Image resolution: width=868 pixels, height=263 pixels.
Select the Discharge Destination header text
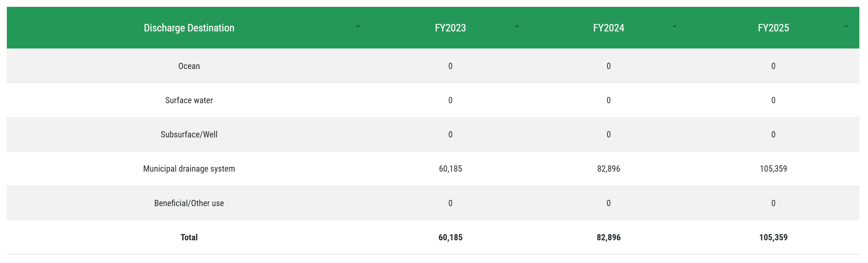point(189,28)
